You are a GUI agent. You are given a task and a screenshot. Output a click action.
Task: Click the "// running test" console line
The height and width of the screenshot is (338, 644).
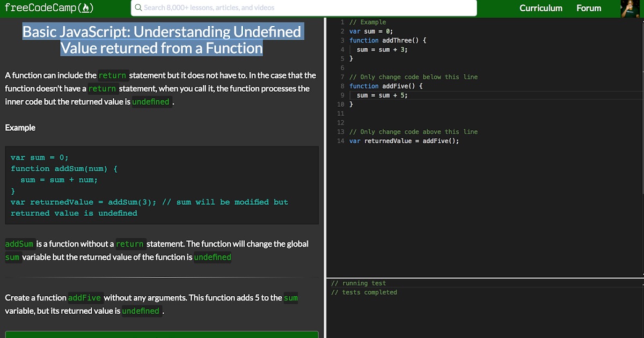[x=358, y=283]
